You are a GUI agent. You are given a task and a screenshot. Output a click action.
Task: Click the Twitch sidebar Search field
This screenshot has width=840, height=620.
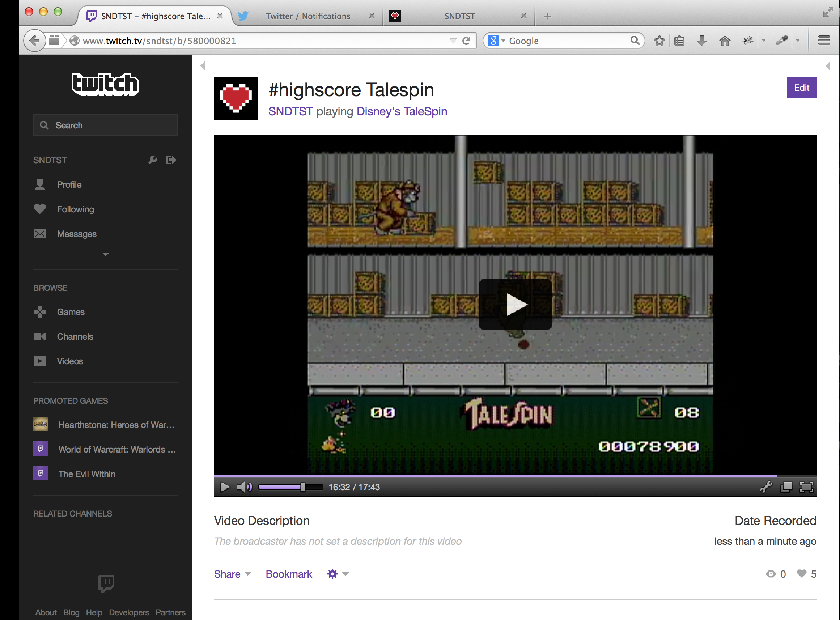[106, 126]
